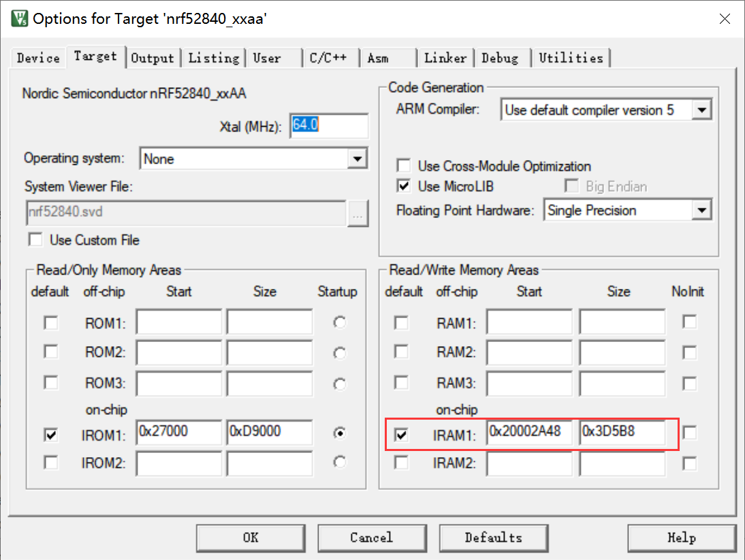Go to the C/C++ tab
This screenshot has width=745, height=560.
(x=330, y=58)
